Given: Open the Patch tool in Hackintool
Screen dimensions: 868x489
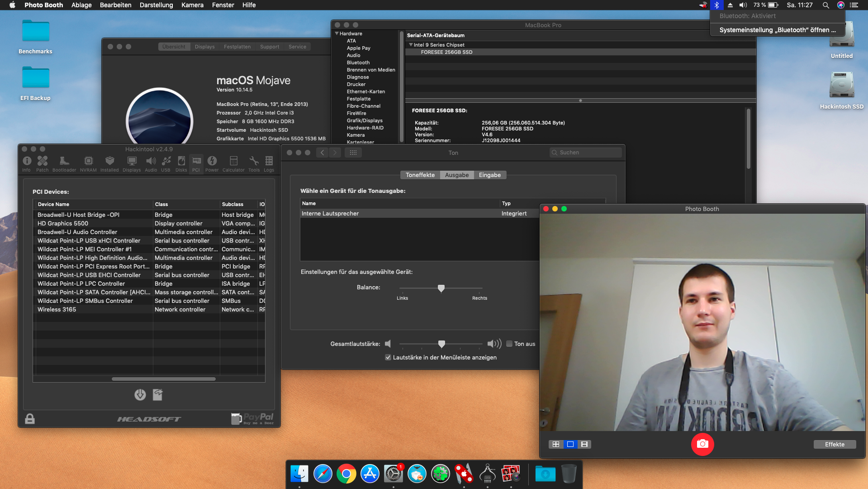Looking at the screenshot, I should [43, 163].
